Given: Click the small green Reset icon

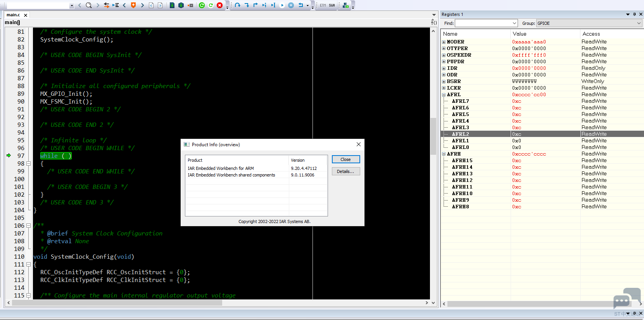Looking at the screenshot, I should 211,5.
